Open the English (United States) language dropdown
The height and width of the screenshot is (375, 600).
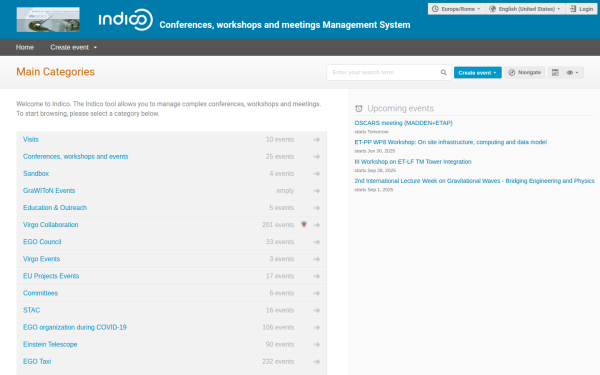coord(525,9)
